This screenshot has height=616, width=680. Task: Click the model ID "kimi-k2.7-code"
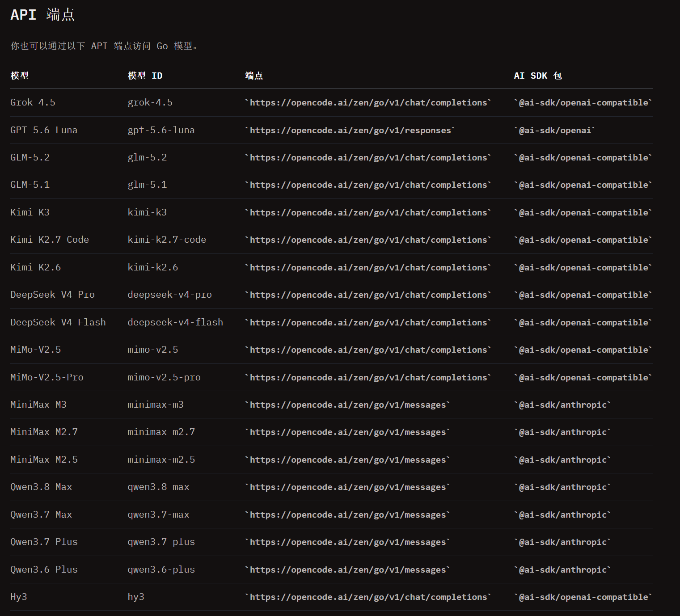click(x=167, y=240)
